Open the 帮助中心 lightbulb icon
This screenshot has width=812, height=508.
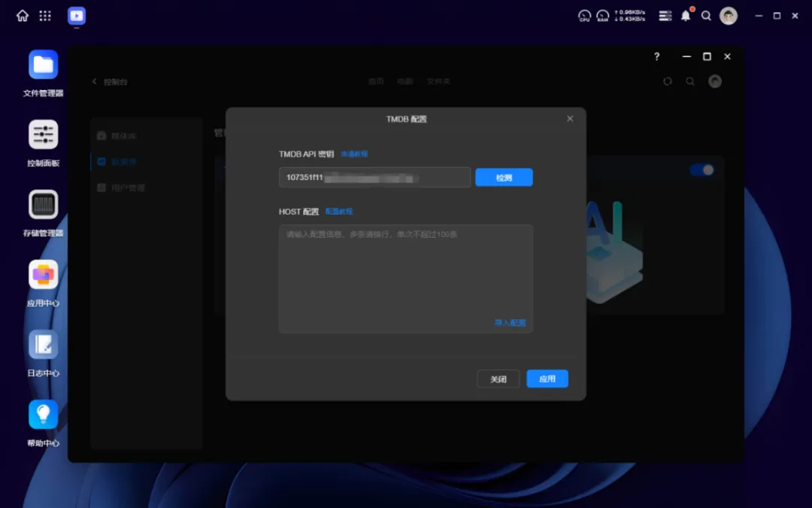pos(44,415)
